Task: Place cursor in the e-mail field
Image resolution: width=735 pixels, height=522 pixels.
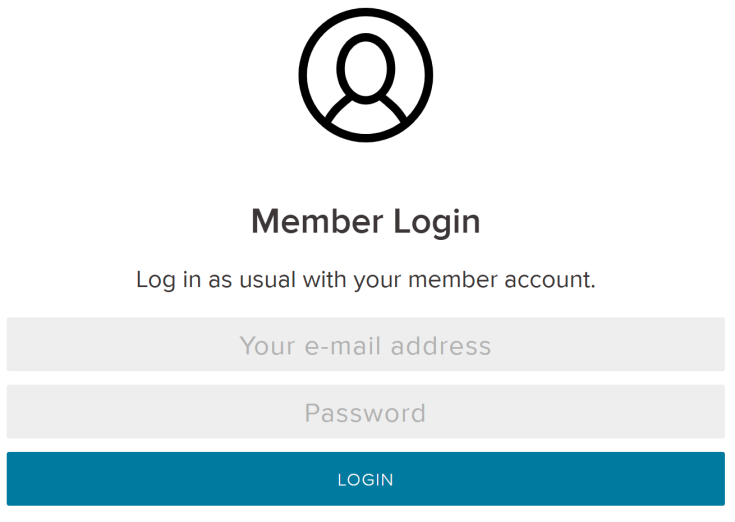Action: [x=366, y=345]
